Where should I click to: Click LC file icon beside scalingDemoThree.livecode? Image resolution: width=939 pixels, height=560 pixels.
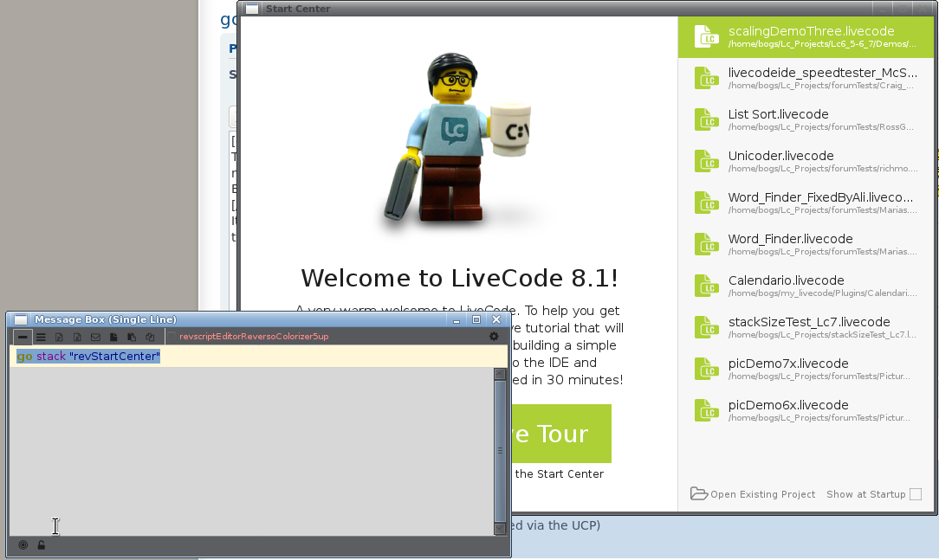click(707, 36)
